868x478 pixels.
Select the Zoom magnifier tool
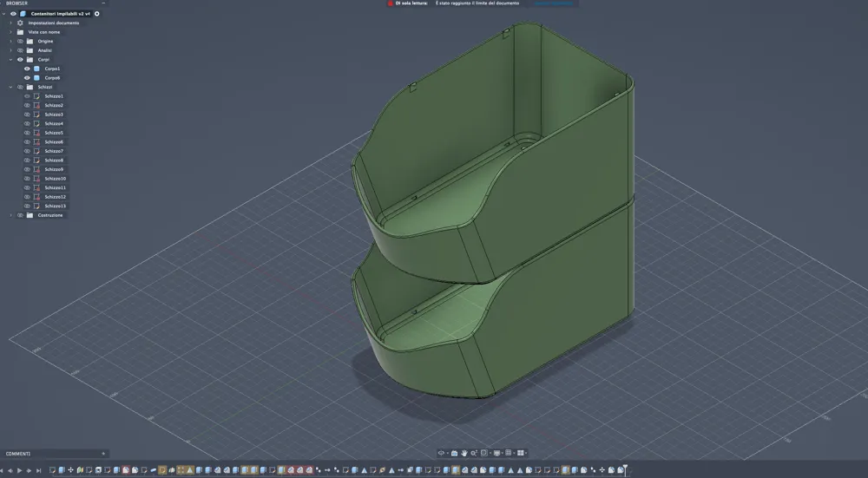point(474,453)
